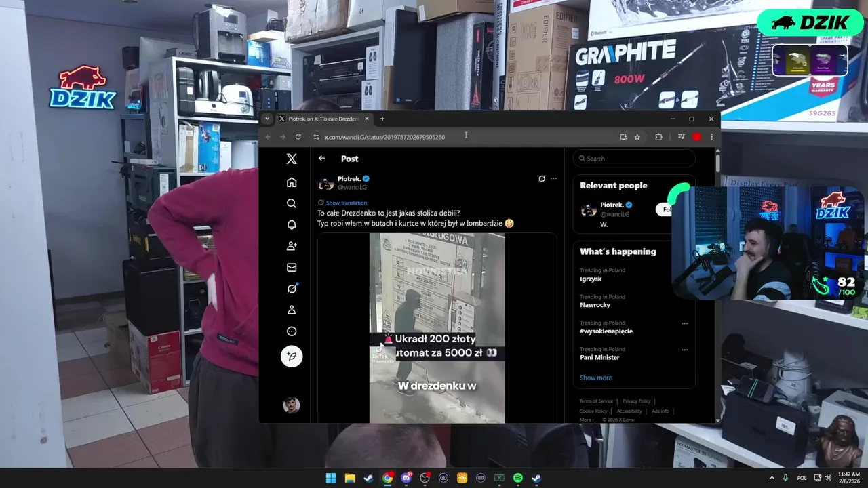The image size is (868, 488).
Task: Close the 'Piotrek. on X' tab
Action: 367,119
